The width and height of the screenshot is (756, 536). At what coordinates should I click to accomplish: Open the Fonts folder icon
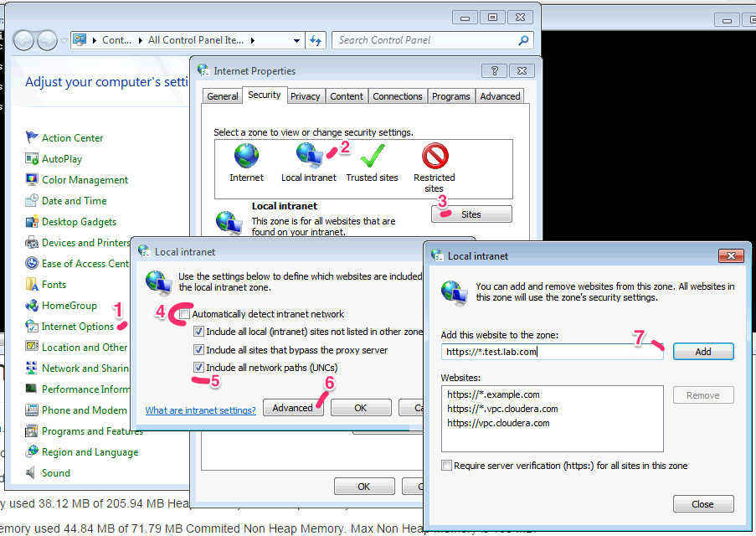[32, 284]
